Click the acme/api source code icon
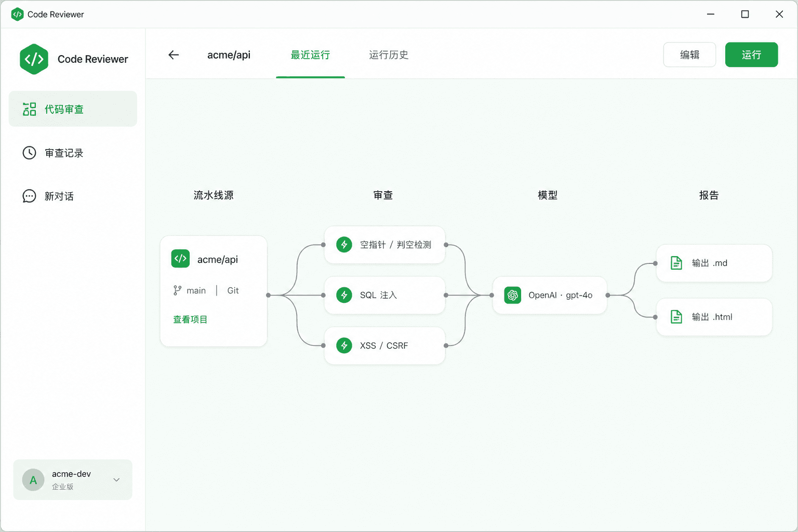The image size is (798, 532). pos(180,258)
